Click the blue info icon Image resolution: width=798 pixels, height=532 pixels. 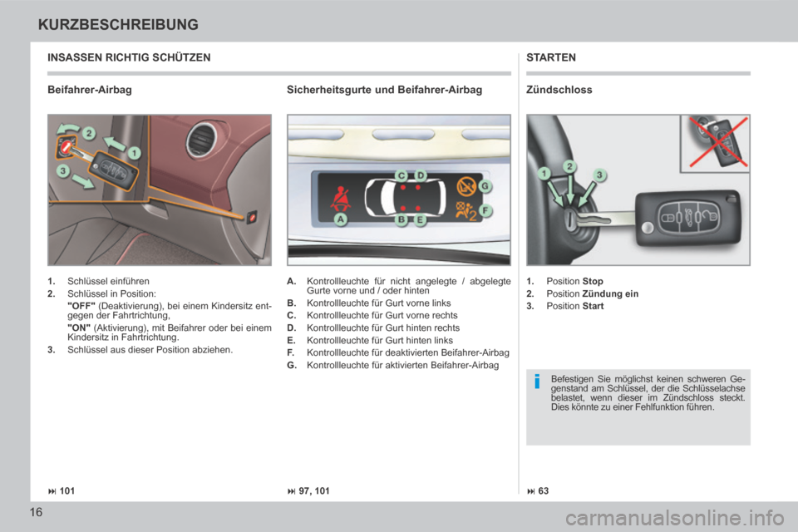(x=537, y=382)
